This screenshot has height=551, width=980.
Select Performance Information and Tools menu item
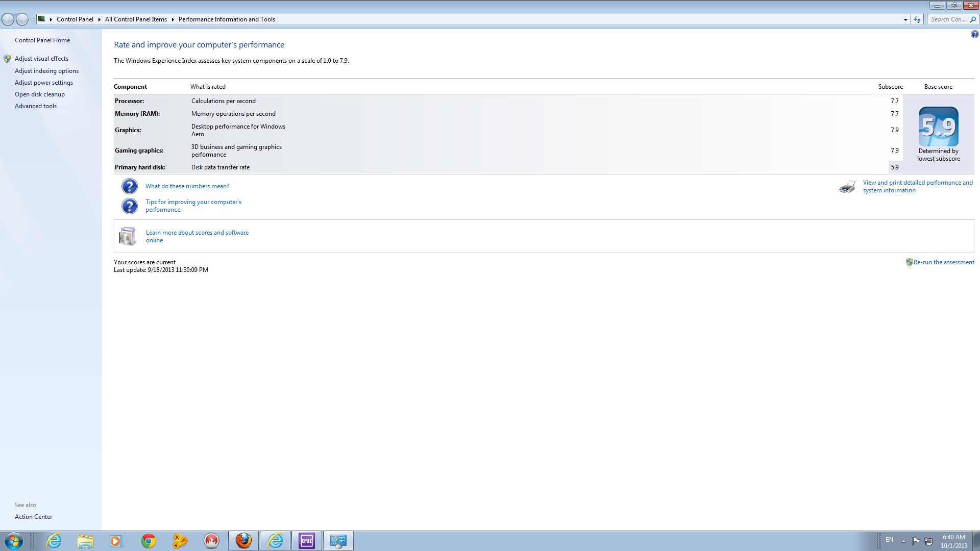coord(227,19)
